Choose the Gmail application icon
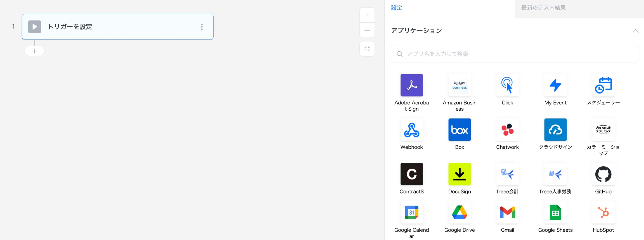This screenshot has width=644, height=240. point(507,213)
